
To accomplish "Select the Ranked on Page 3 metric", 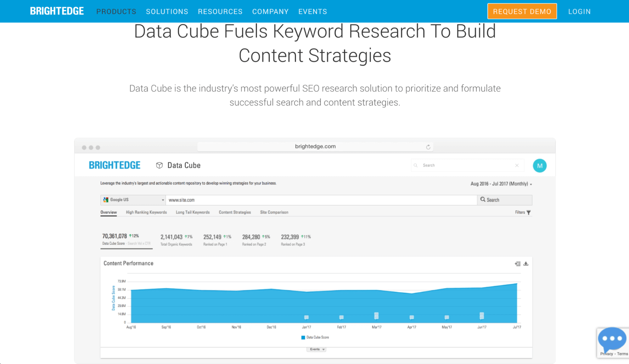I will pyautogui.click(x=296, y=240).
